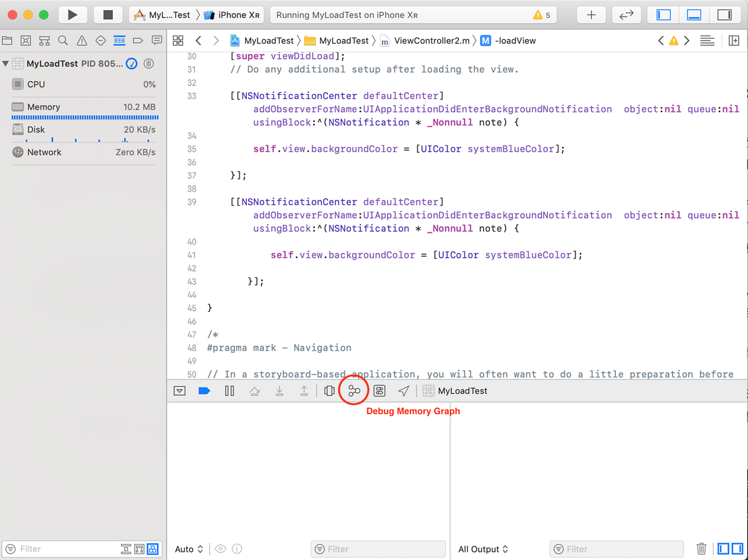Screen dimensions: 748x560
Task: Open the Find navigator magnifying glass
Action: tap(63, 40)
